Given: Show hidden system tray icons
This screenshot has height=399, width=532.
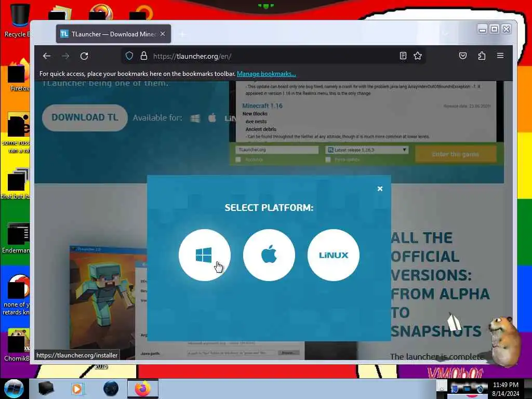Looking at the screenshot, I should [442, 386].
